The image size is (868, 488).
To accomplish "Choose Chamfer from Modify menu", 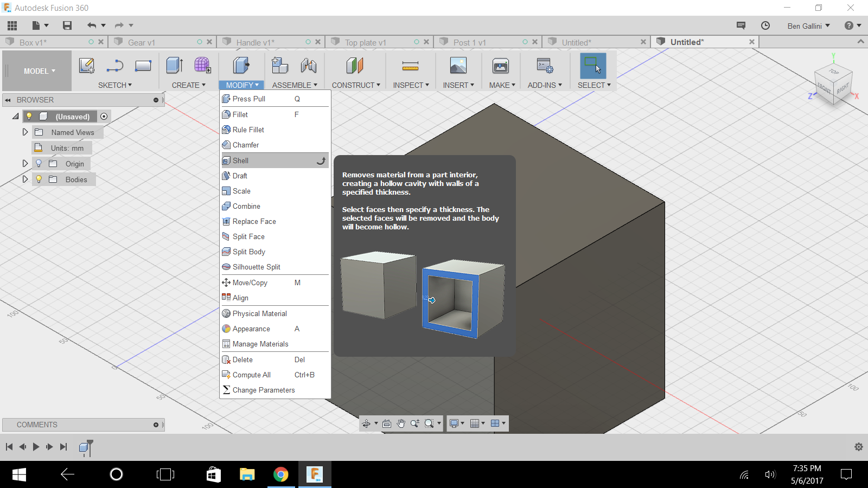I will pos(275,145).
